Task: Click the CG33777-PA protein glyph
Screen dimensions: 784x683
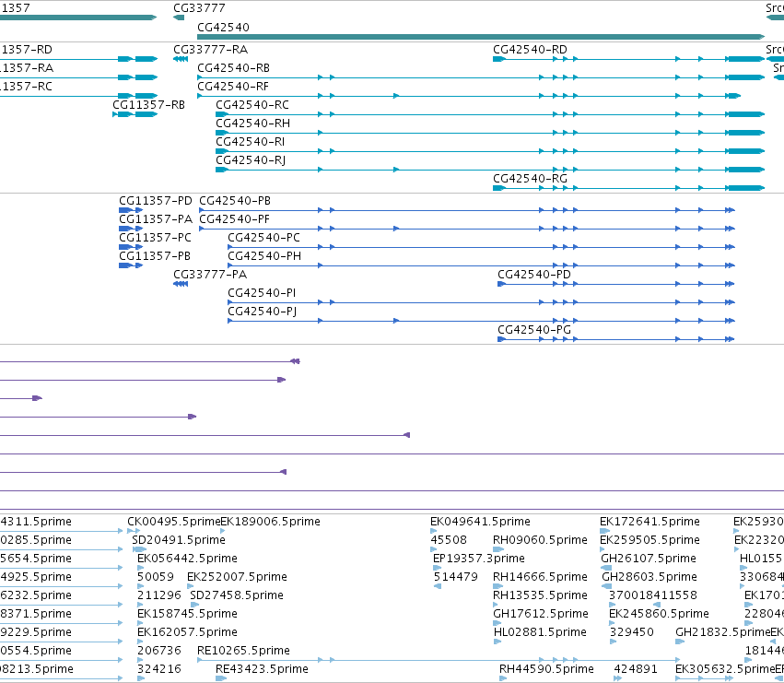Action: click(x=181, y=284)
